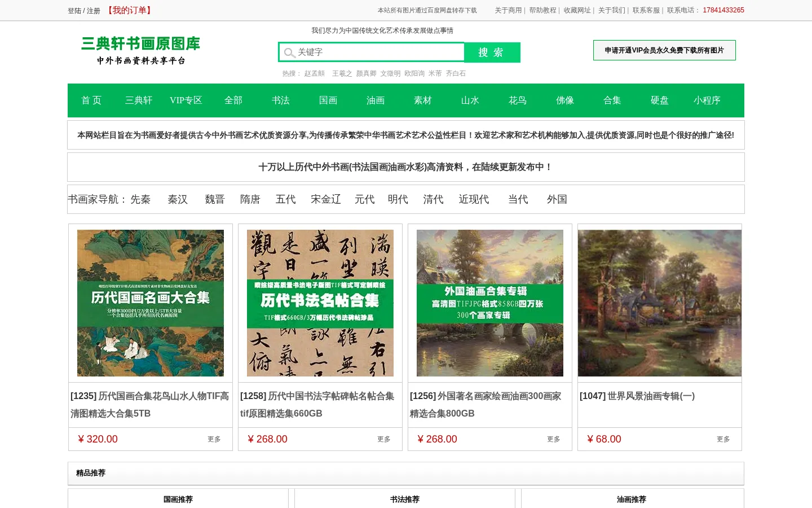
Task: Select 元代 in painter navigation
Action: tap(365, 199)
